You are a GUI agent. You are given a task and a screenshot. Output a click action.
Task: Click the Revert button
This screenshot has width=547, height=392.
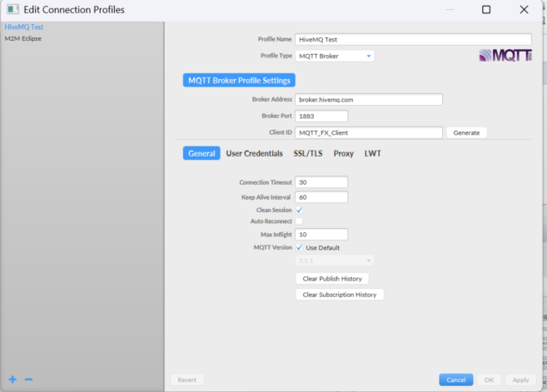coord(187,380)
